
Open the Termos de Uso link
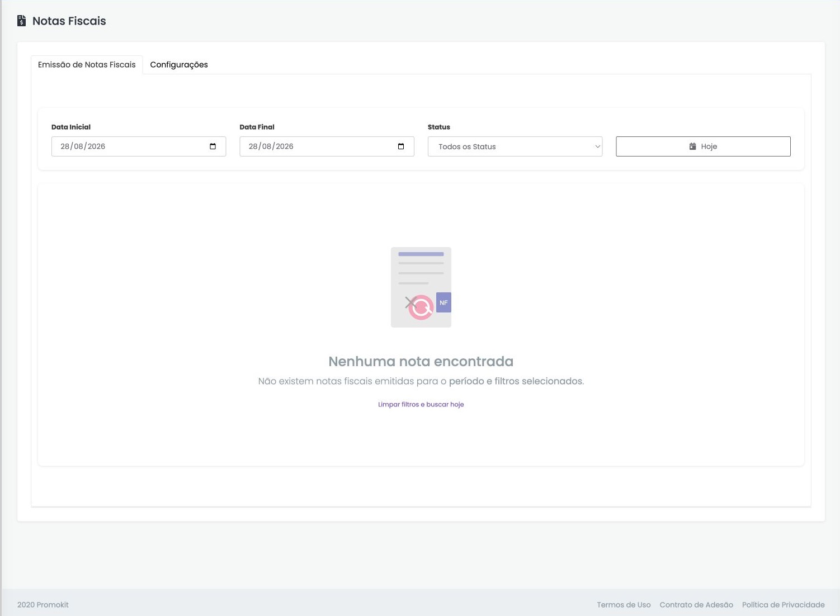click(624, 605)
